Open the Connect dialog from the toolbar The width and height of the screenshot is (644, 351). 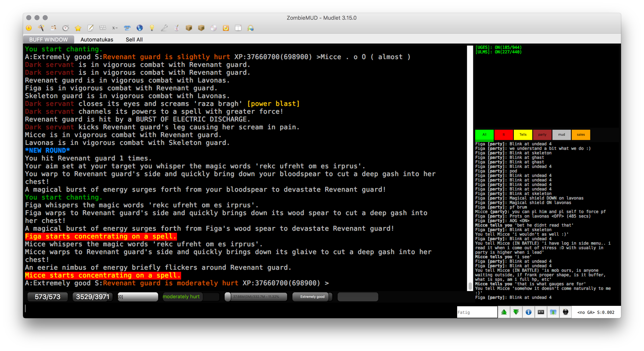click(x=29, y=28)
